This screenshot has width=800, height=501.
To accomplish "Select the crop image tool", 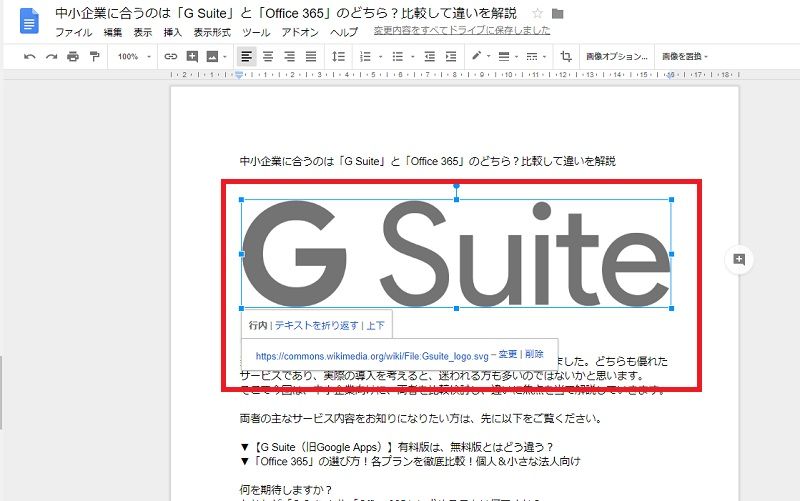I will [x=567, y=57].
